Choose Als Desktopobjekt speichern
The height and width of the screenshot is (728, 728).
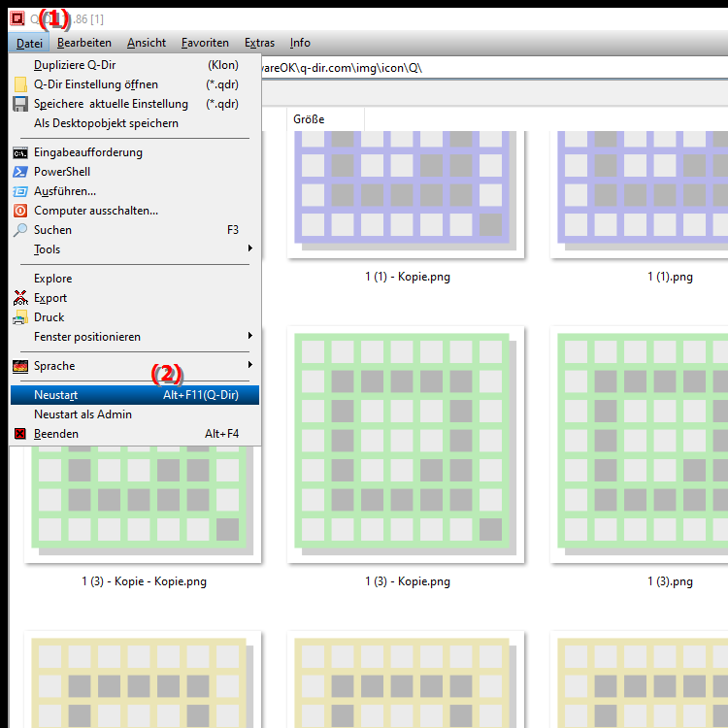click(135, 123)
